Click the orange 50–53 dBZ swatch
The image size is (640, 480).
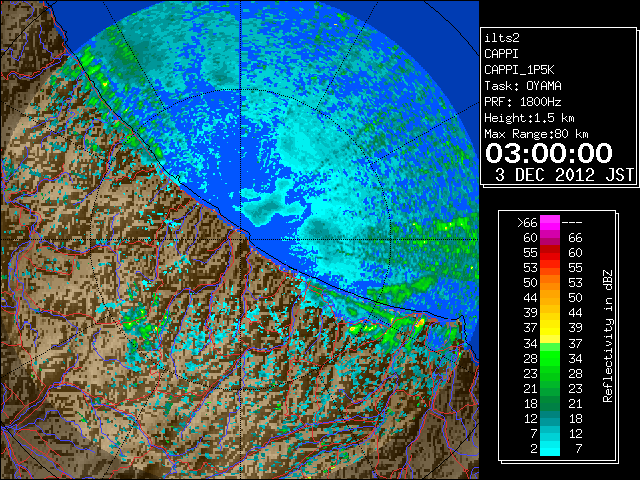pyautogui.click(x=550, y=282)
